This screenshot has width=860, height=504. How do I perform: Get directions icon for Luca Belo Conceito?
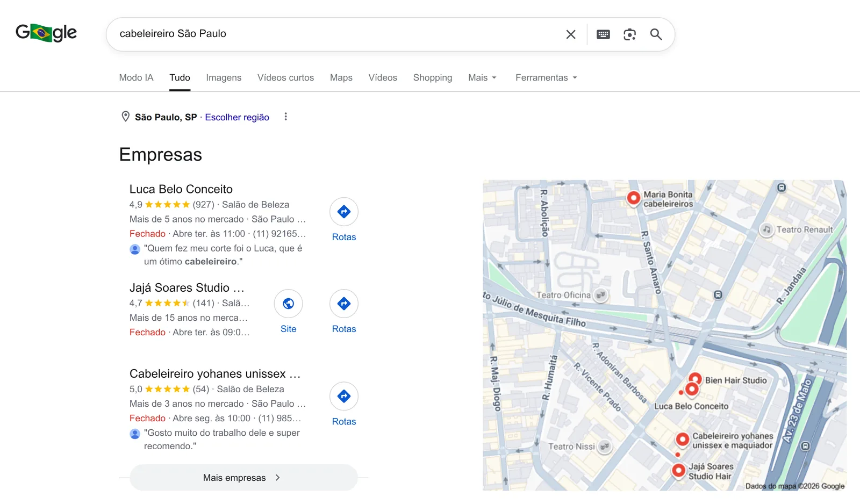click(x=344, y=212)
